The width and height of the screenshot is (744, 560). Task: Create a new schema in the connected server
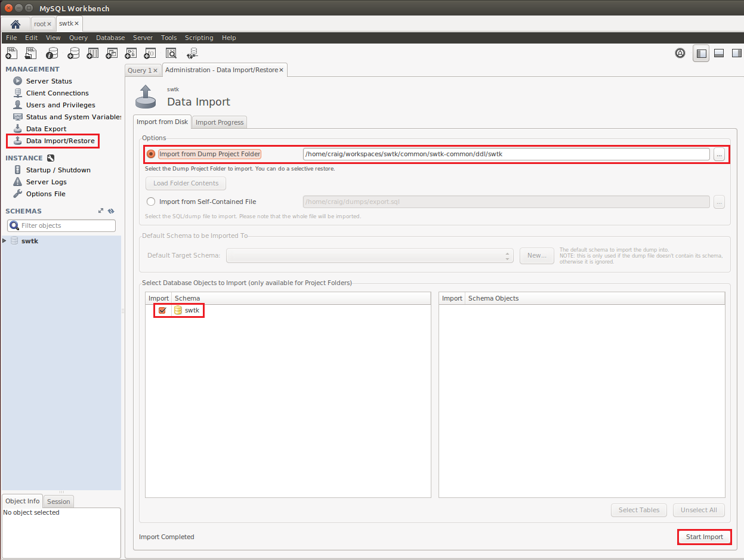(x=73, y=53)
